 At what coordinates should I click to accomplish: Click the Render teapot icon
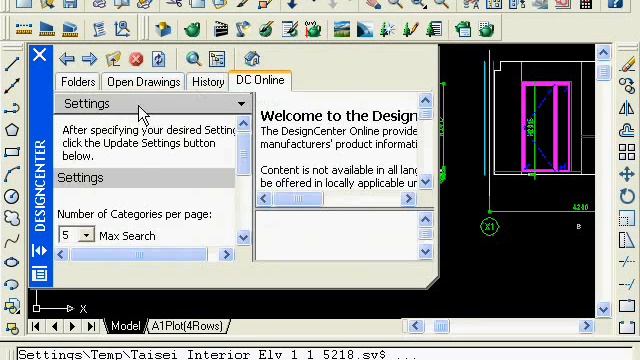(x=192, y=29)
